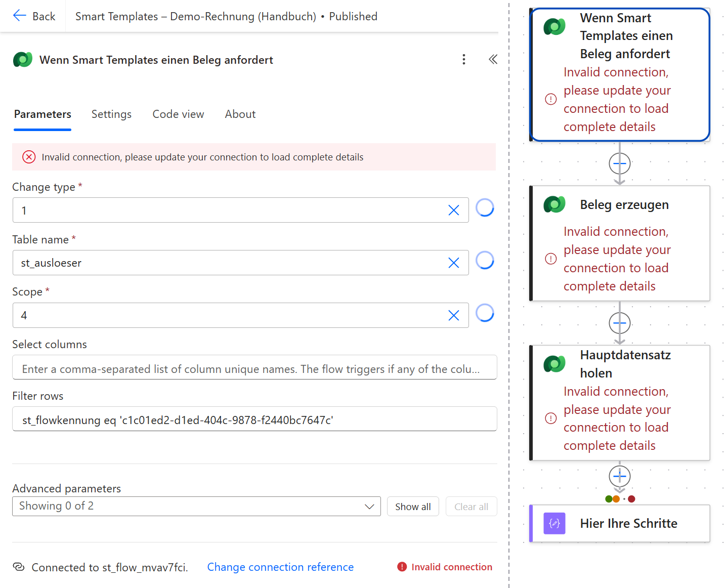Image resolution: width=726 pixels, height=588 pixels.
Task: Open the Hier Ihre Schritte scope
Action: tap(620, 523)
